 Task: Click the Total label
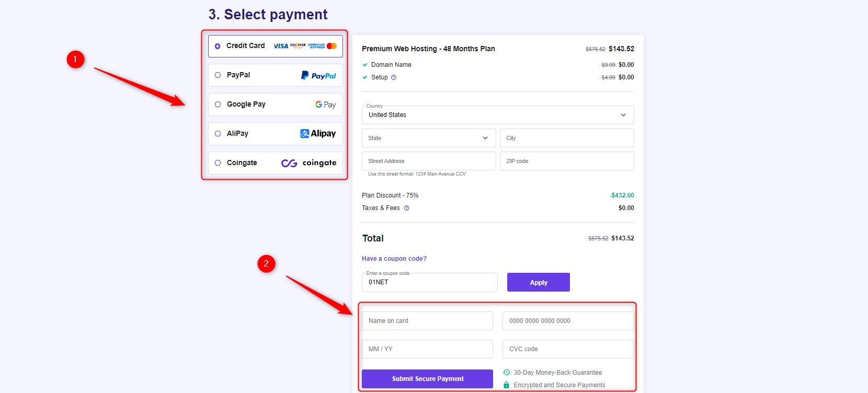pyautogui.click(x=373, y=238)
